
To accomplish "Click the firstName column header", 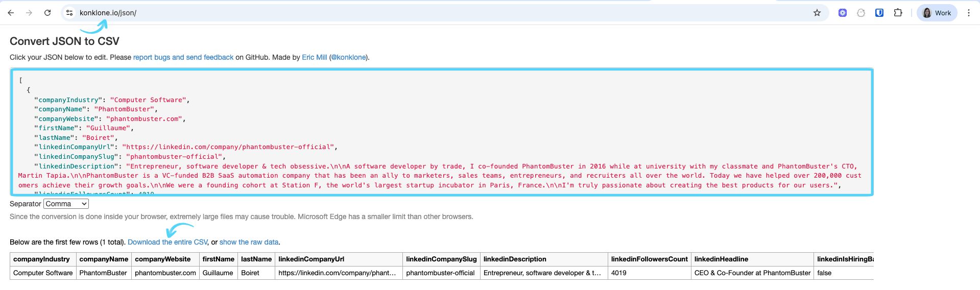I will [x=219, y=259].
